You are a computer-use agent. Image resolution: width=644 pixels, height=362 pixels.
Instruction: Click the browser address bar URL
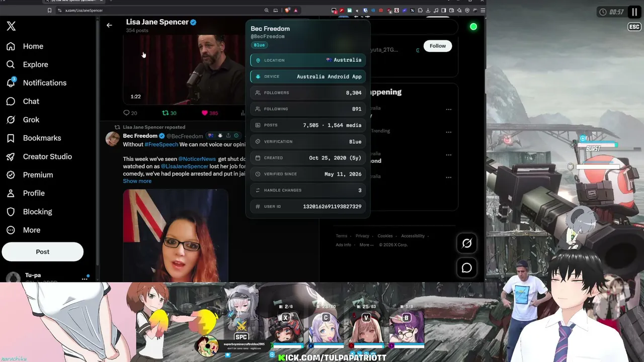click(84, 10)
